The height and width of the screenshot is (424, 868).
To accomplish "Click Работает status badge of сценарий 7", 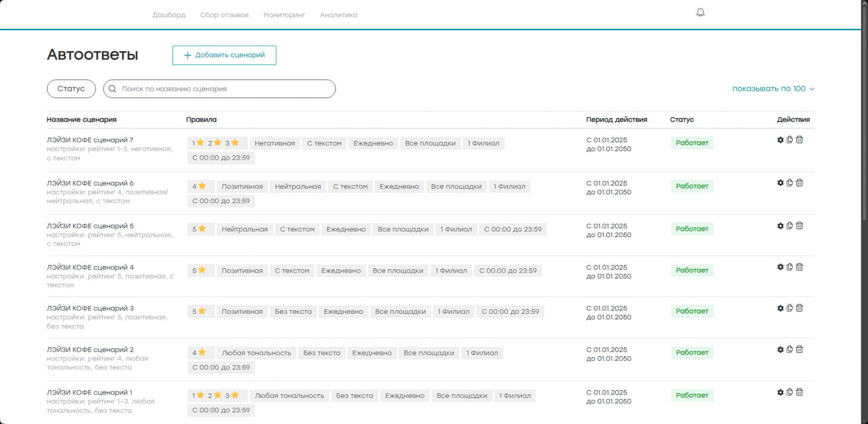I will coord(692,143).
